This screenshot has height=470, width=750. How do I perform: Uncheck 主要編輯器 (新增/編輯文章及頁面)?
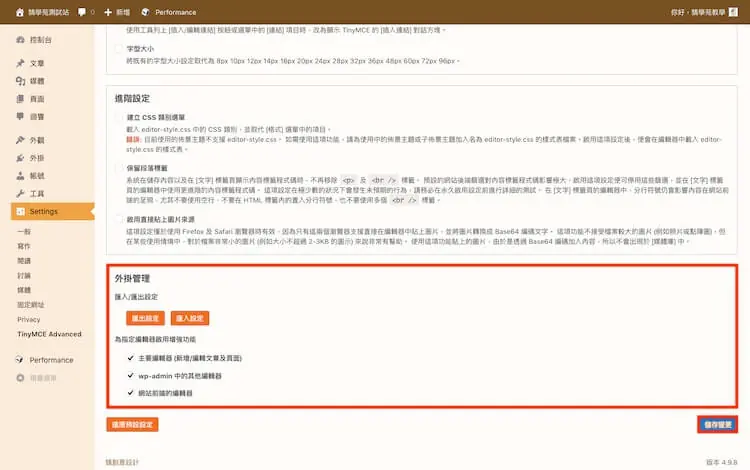click(x=131, y=358)
